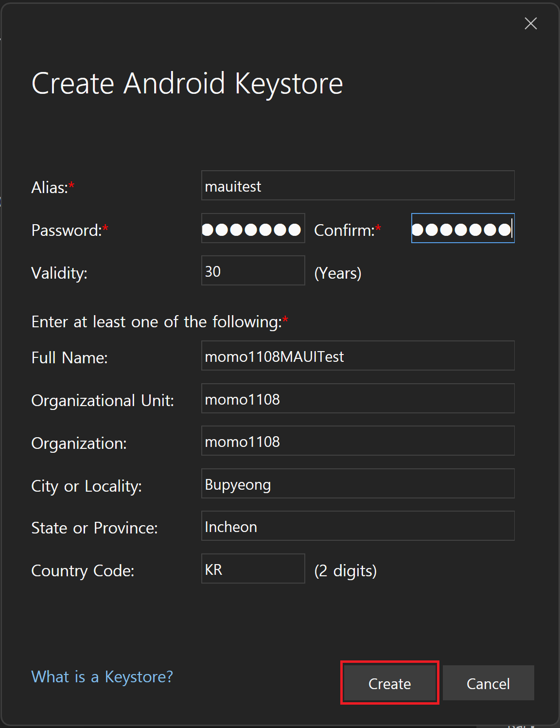Cancel keystore creation
This screenshot has width=560, height=728.
tap(488, 683)
